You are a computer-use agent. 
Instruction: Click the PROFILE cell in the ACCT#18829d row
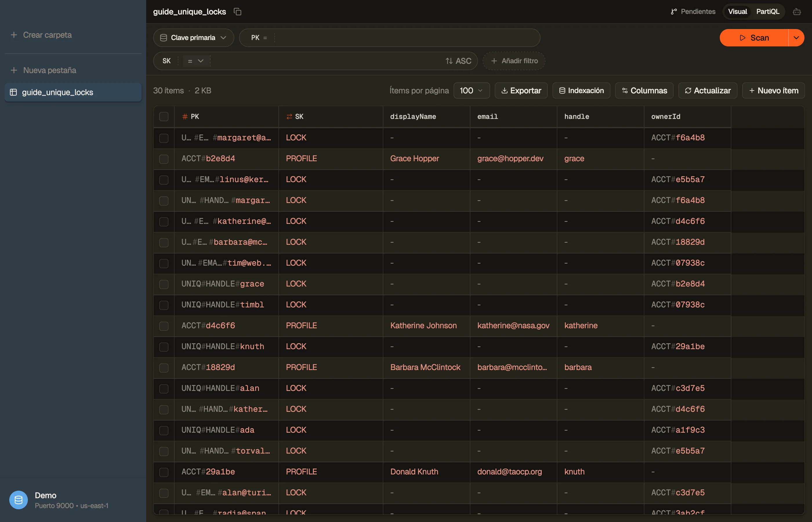coord(331,367)
